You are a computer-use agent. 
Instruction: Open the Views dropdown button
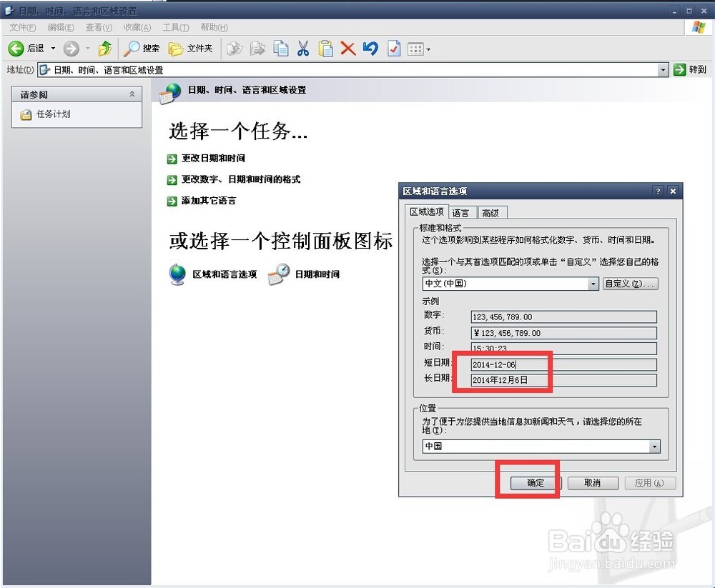click(x=418, y=49)
